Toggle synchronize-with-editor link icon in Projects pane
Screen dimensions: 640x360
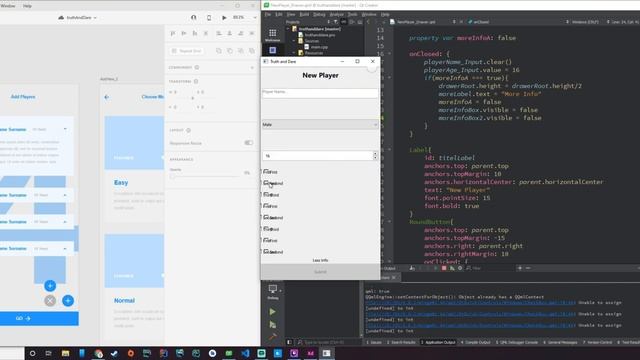point(344,22)
